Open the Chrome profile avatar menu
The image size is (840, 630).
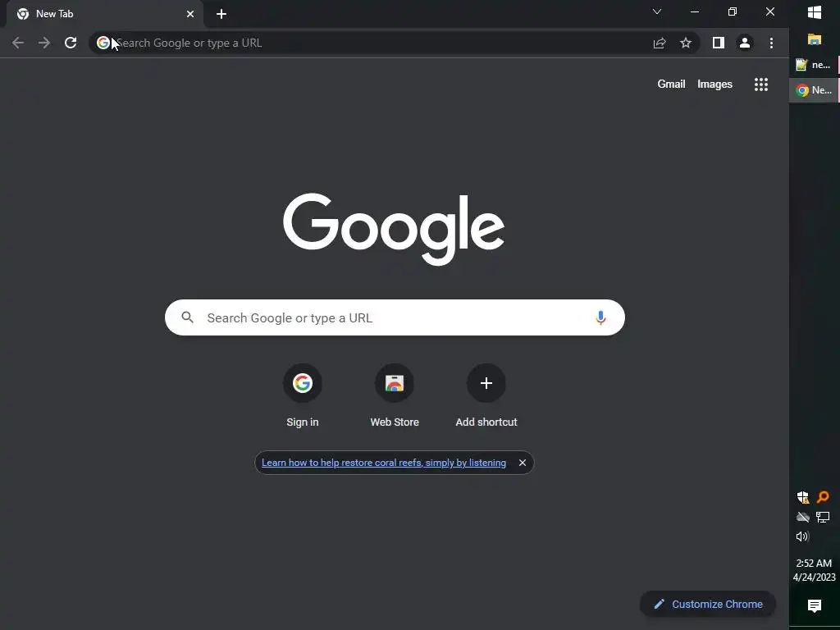coord(745,43)
